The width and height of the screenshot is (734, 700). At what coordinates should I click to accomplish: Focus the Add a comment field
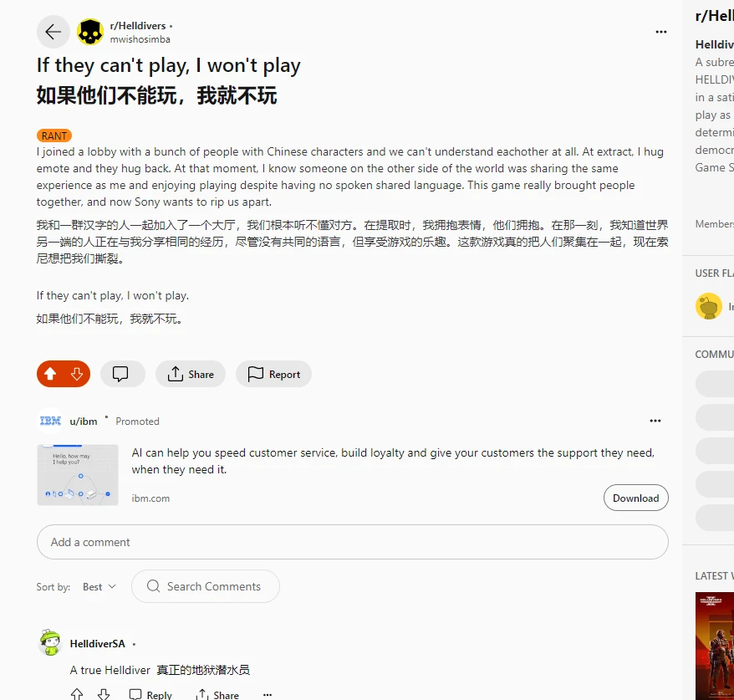353,542
